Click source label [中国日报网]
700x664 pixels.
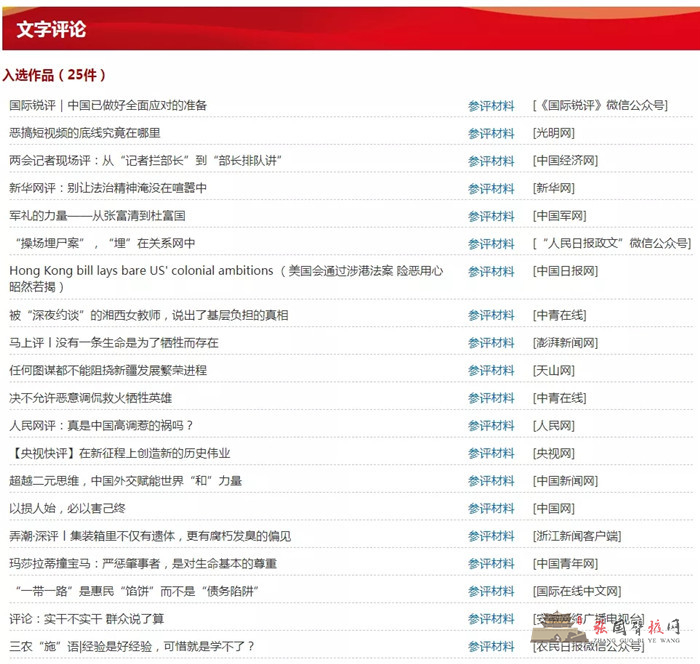pos(565,271)
